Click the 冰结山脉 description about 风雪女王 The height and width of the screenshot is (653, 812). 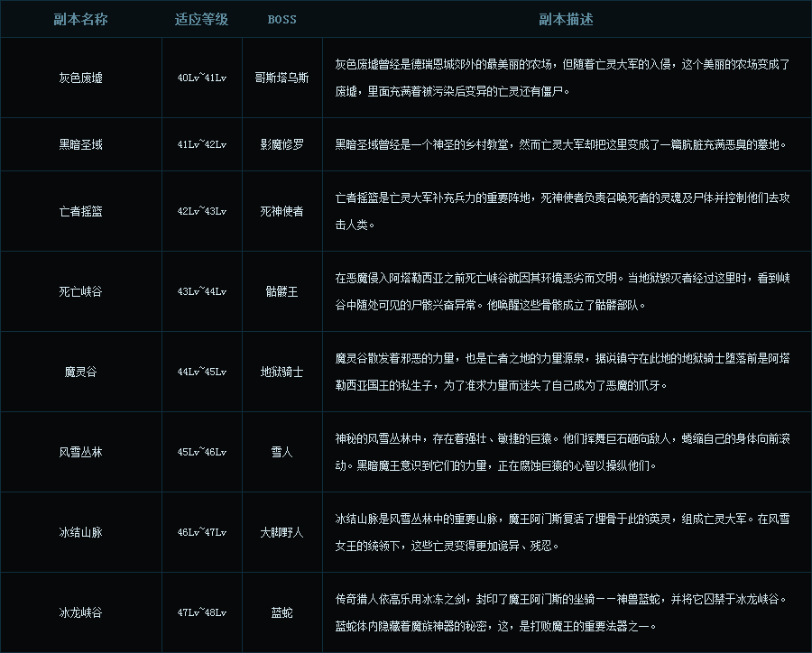pos(562,532)
